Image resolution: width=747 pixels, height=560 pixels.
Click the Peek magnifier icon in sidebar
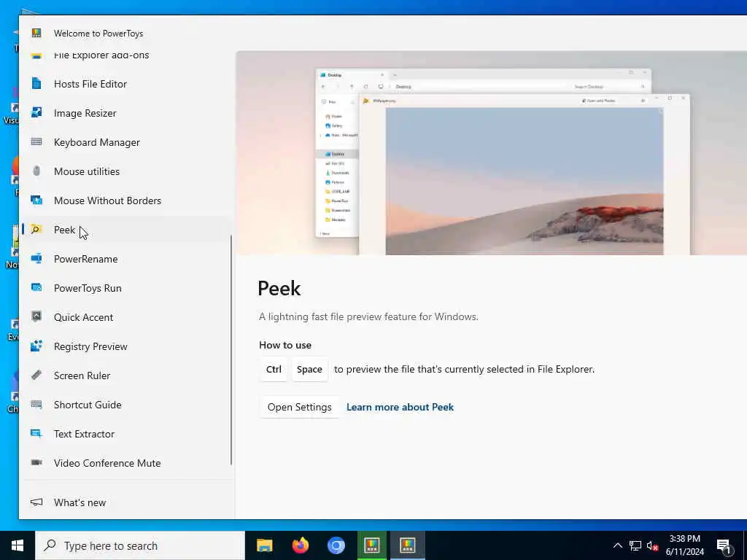pyautogui.click(x=36, y=229)
